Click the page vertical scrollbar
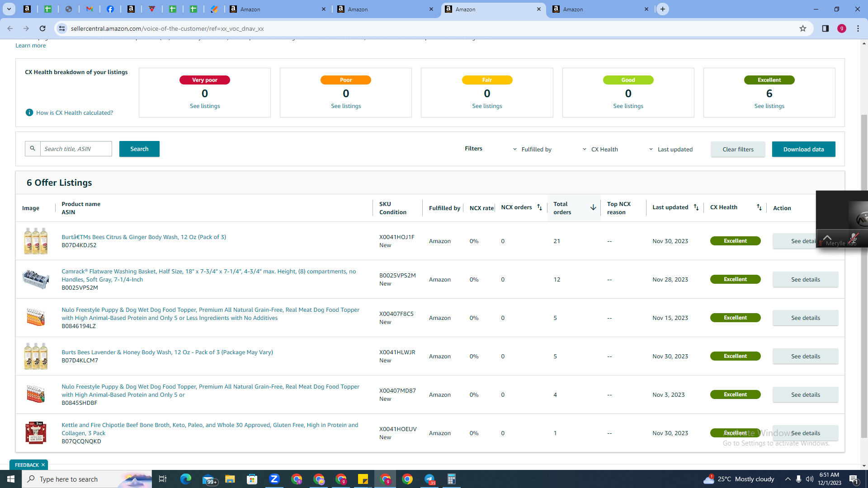 [864, 276]
